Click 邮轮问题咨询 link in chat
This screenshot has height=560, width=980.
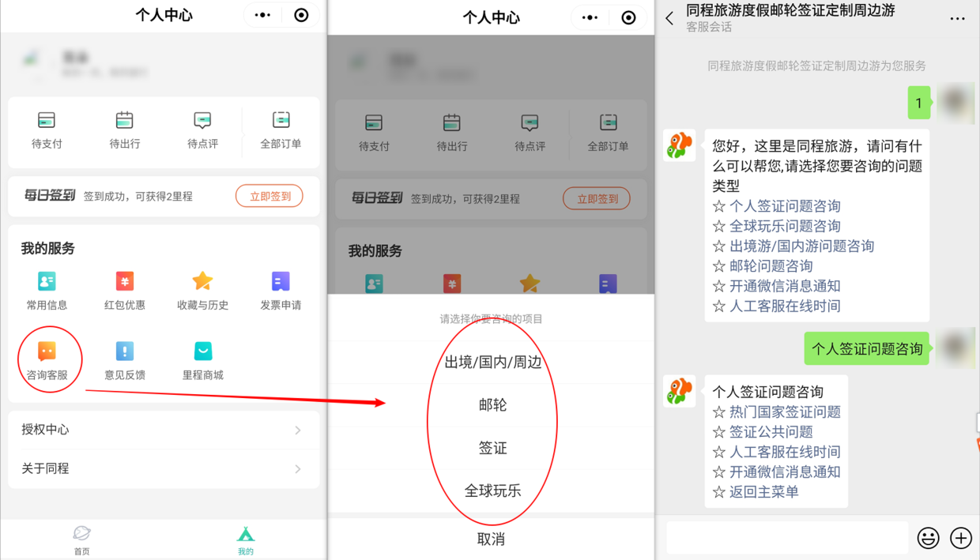771,266
